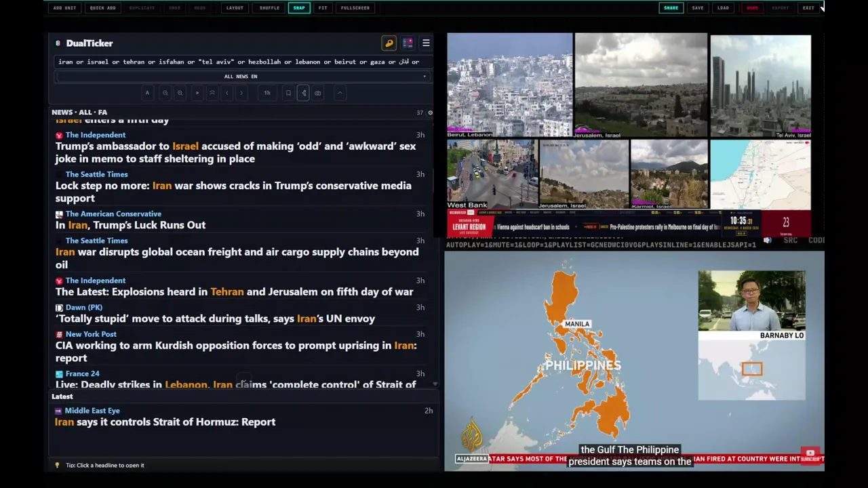Viewport: 868px width, 488px height.
Task: Click the bookmark icon in ticker toolbar
Action: (x=288, y=93)
